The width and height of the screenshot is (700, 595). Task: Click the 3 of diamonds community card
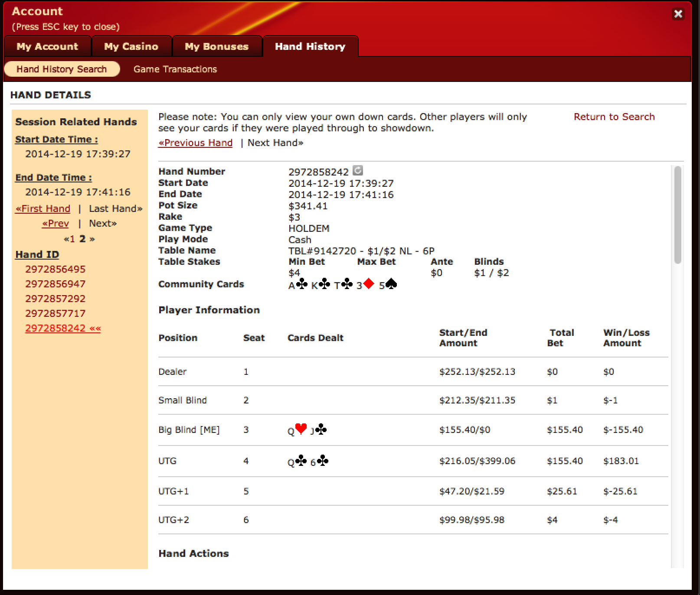coord(365,285)
